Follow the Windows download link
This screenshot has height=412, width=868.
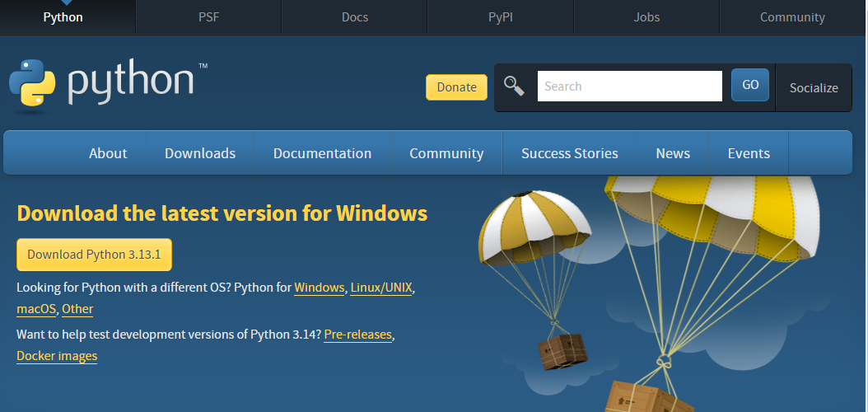(x=320, y=288)
